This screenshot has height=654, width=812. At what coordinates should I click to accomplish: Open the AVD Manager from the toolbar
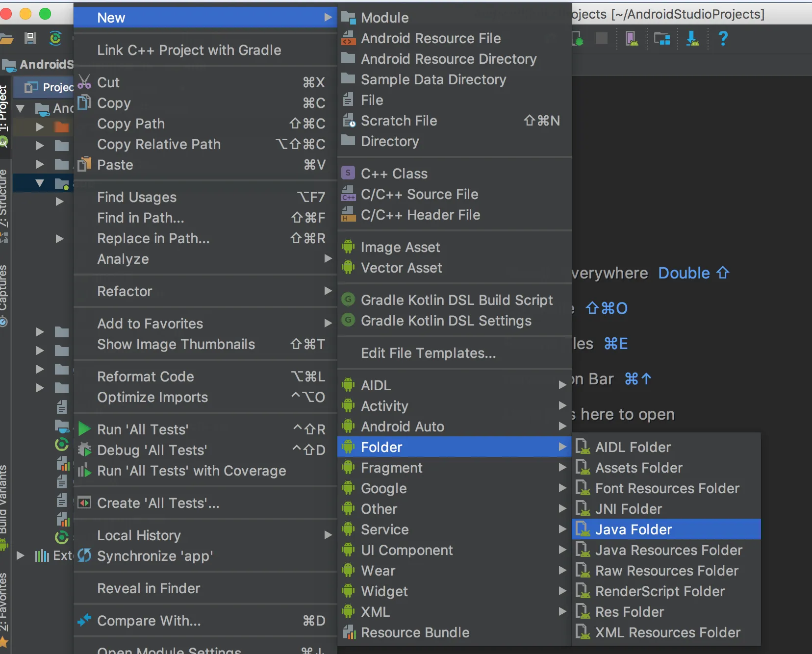coord(632,38)
